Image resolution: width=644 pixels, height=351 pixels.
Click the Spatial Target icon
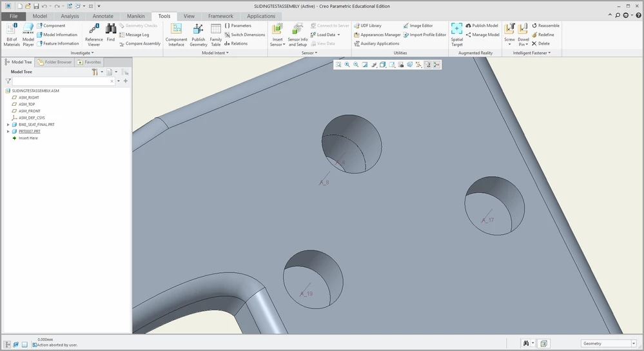coord(456,35)
